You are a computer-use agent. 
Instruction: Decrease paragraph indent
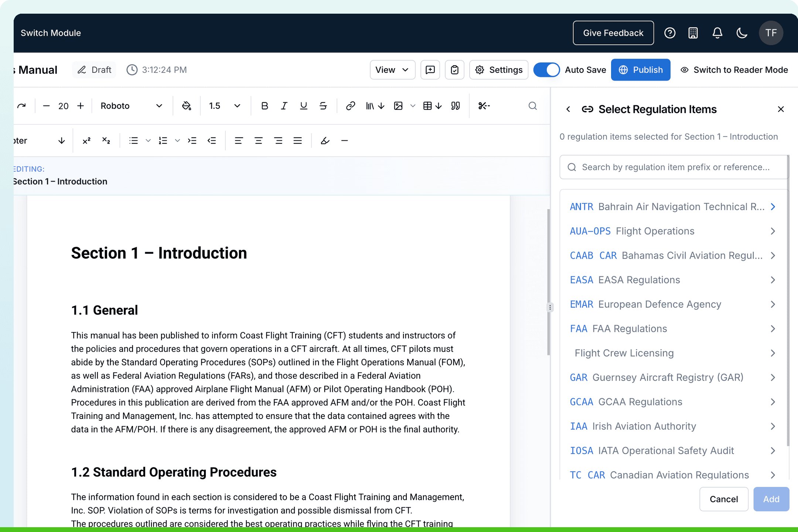pyautogui.click(x=212, y=141)
